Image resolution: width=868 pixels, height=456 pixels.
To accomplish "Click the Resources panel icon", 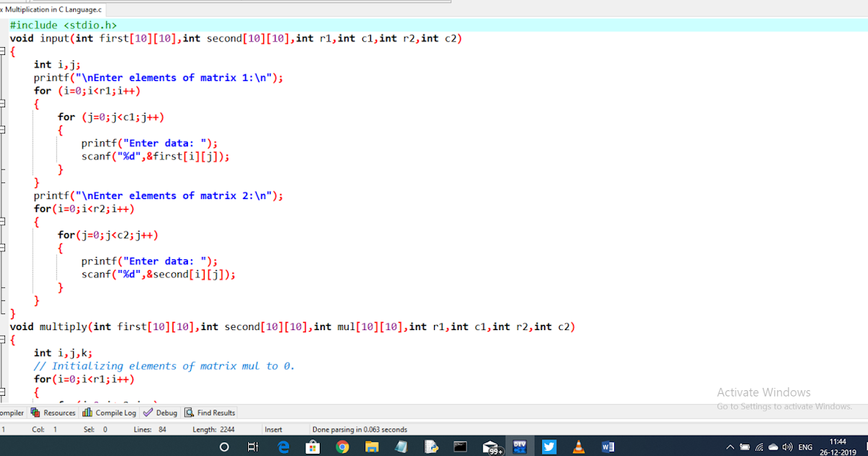I will click(x=35, y=413).
